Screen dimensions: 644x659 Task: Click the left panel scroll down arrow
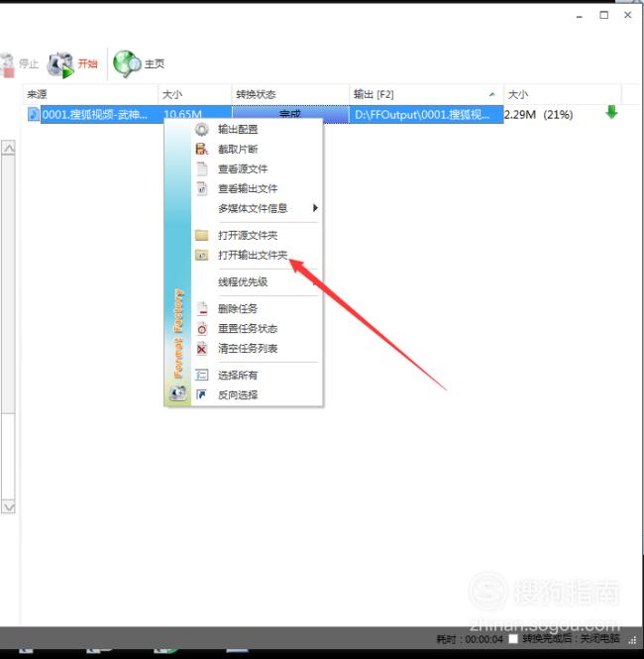tap(8, 506)
